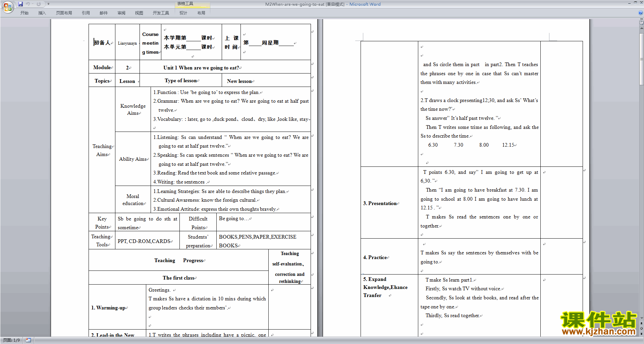644x344 pixels.
Task: Open the Office button menu
Action: pos(7,7)
